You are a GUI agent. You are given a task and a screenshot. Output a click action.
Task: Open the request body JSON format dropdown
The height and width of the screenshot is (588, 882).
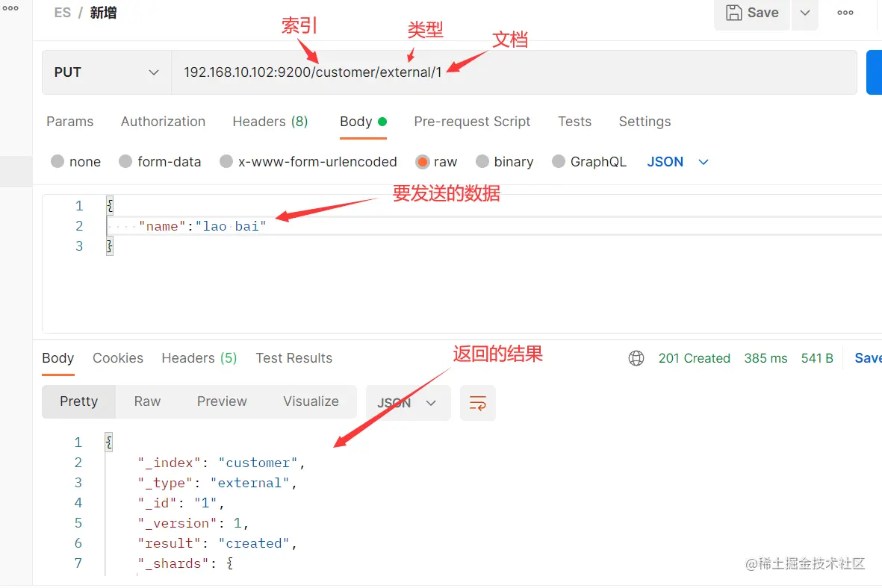coord(677,162)
